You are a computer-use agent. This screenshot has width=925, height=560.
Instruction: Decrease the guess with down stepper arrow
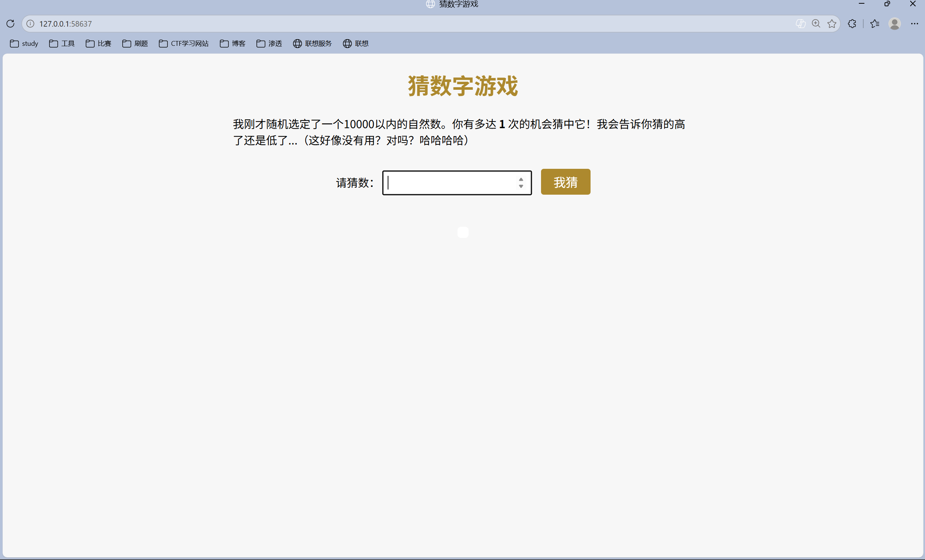(521, 186)
